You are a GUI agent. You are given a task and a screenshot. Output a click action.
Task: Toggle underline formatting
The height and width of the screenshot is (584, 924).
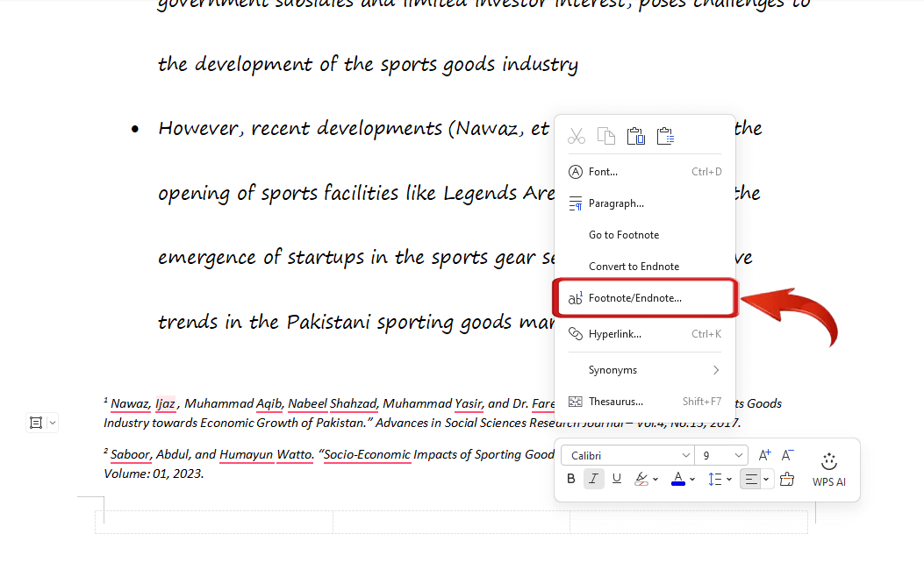617,479
